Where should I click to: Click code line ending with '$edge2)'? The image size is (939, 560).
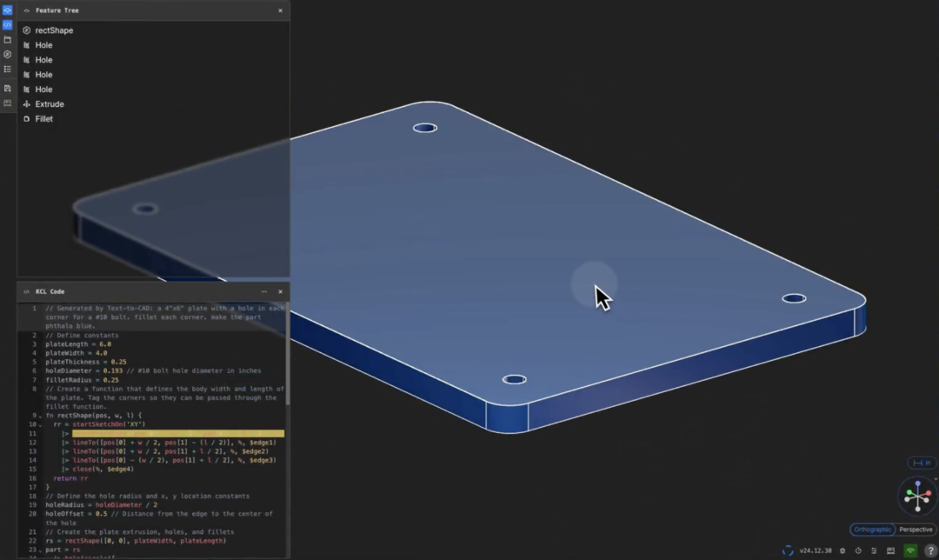click(164, 451)
